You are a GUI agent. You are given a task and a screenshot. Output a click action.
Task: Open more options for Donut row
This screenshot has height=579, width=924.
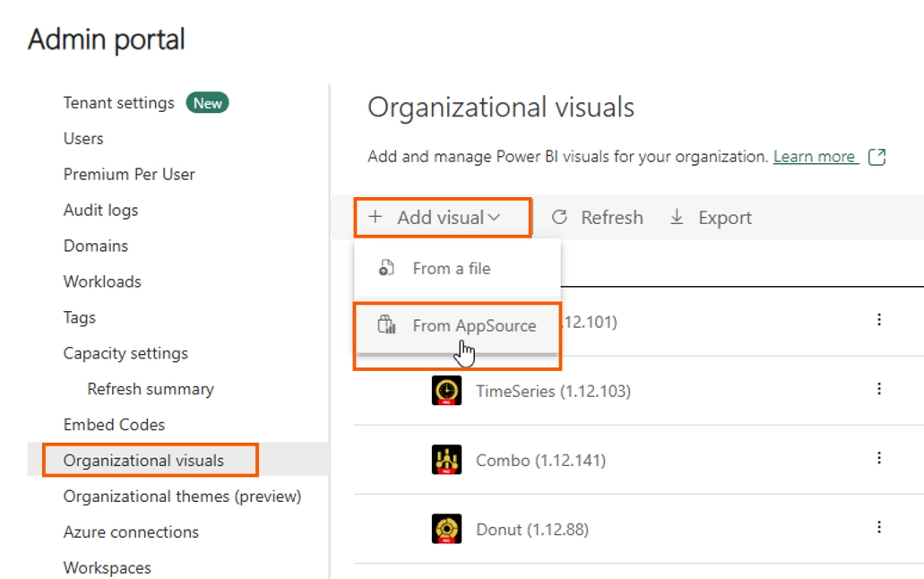[879, 526]
